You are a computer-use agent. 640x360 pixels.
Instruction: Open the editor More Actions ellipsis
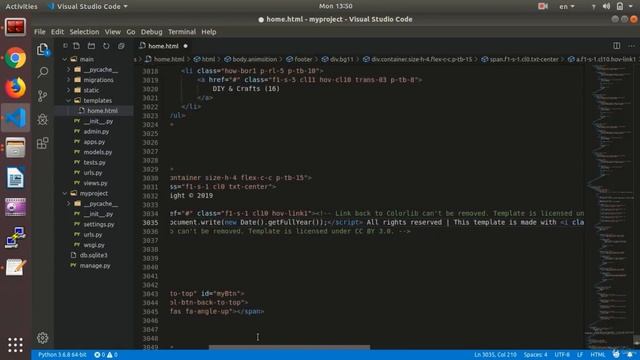click(631, 46)
